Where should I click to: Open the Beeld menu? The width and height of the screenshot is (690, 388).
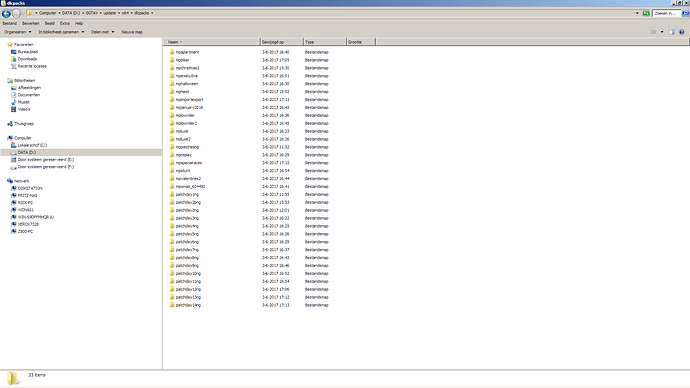tap(50, 23)
